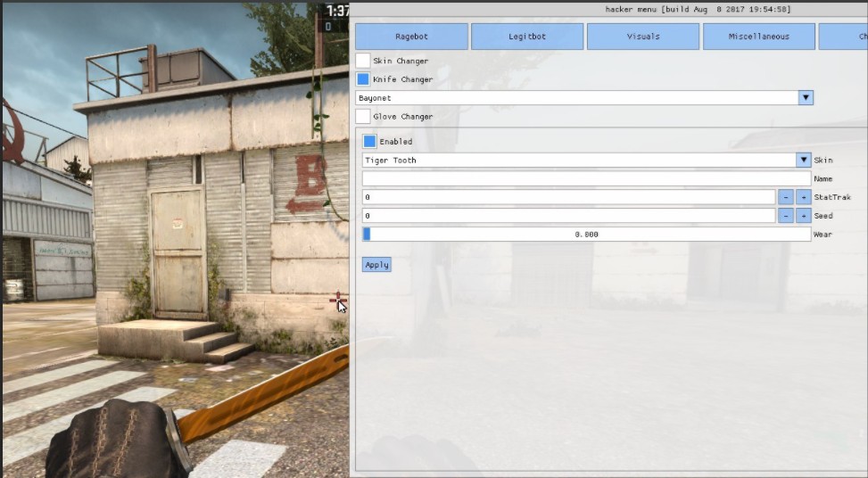
Task: Expand the Tiger Tooth skin dropdown arrow
Action: point(803,160)
